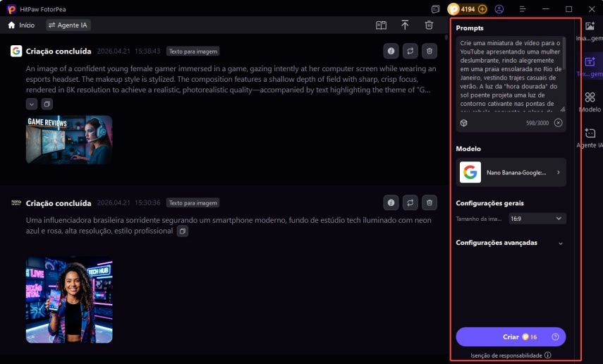Expand the gamer prompt text chevron
The image size is (603, 364).
(32, 104)
